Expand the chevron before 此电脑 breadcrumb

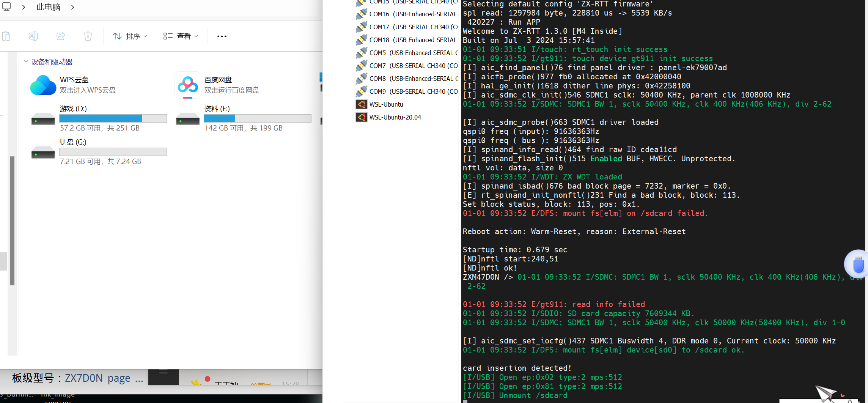(x=24, y=7)
